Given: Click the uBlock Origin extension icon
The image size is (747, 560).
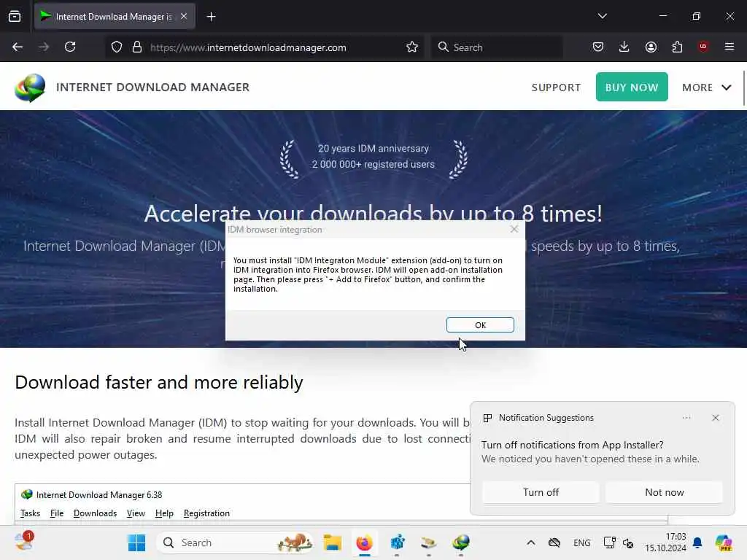Looking at the screenshot, I should 703,47.
